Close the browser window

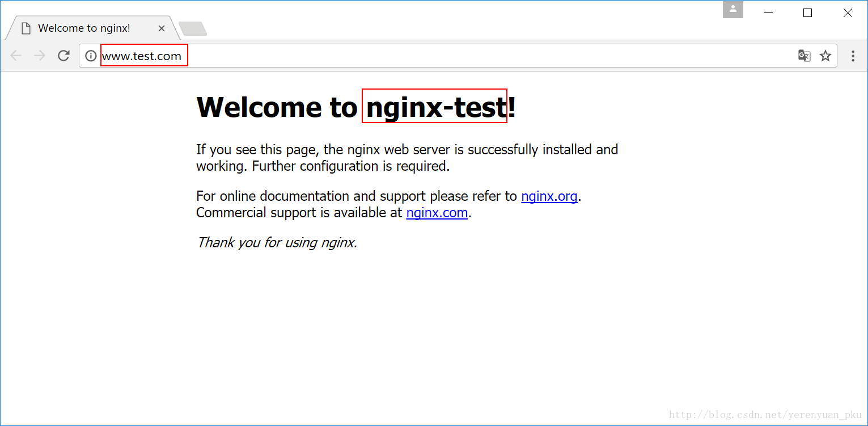[848, 12]
